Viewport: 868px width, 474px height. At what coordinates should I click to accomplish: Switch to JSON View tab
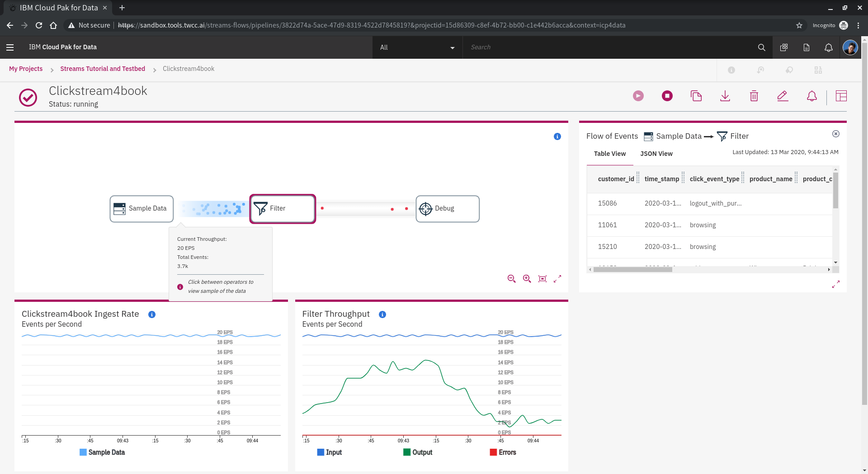pos(656,154)
